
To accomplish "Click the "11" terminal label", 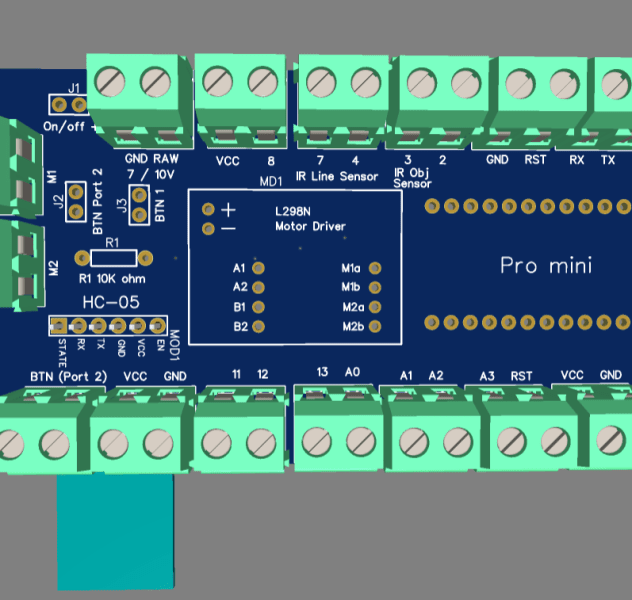I will click(237, 374).
